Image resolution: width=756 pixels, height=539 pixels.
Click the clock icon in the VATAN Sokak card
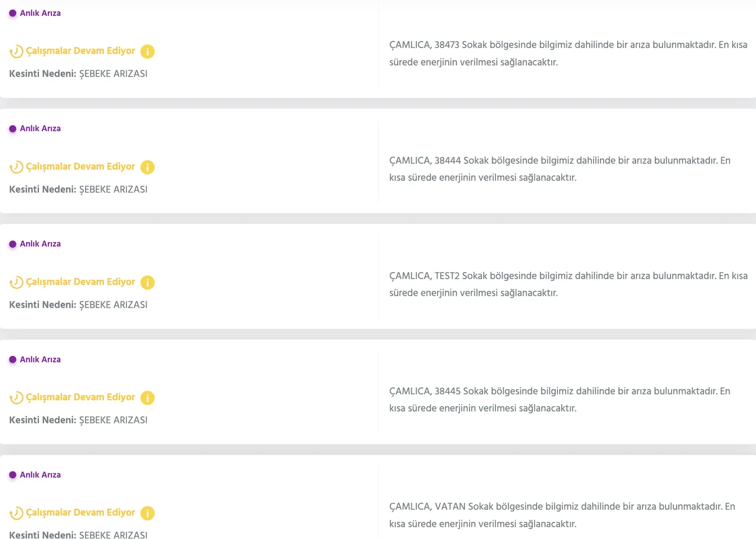click(17, 513)
